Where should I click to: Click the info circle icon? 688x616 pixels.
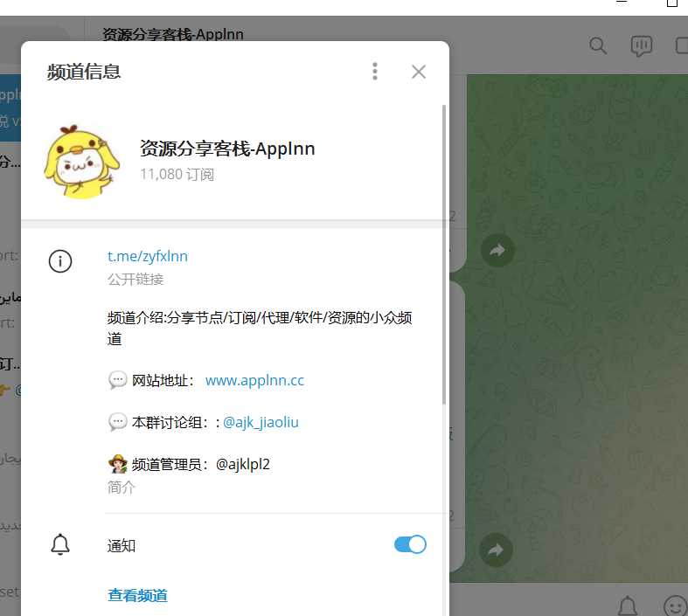click(60, 261)
